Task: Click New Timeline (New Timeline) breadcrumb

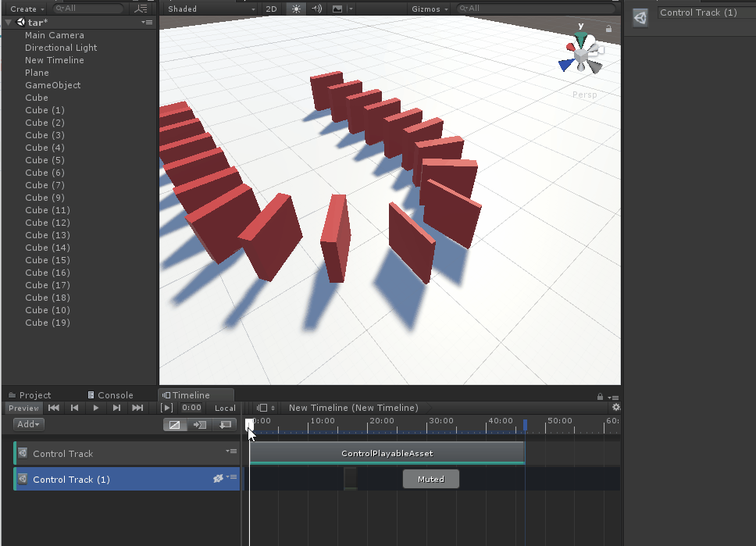Action: (354, 408)
